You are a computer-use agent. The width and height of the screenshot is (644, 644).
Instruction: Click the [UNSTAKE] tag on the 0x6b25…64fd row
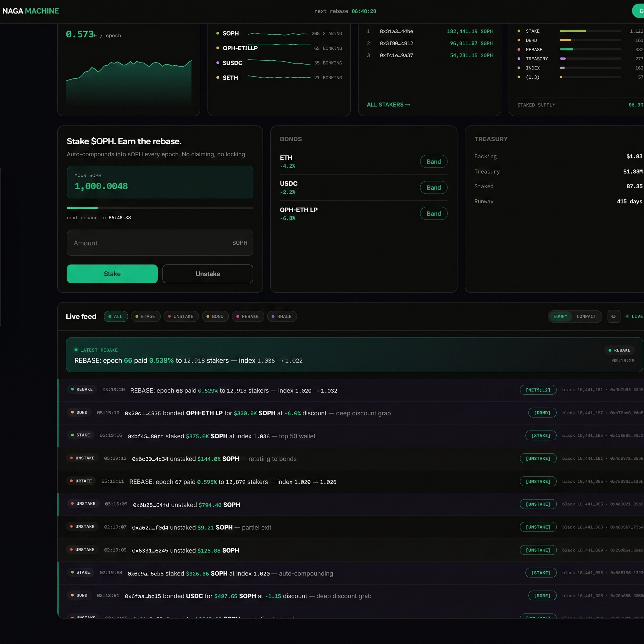click(x=538, y=504)
